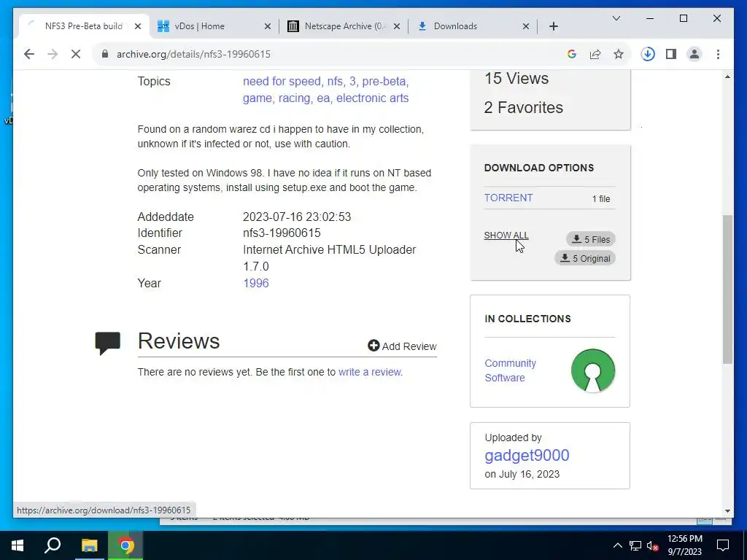Click the Chrome taskbar icon
This screenshot has height=560, width=747.
(x=125, y=545)
